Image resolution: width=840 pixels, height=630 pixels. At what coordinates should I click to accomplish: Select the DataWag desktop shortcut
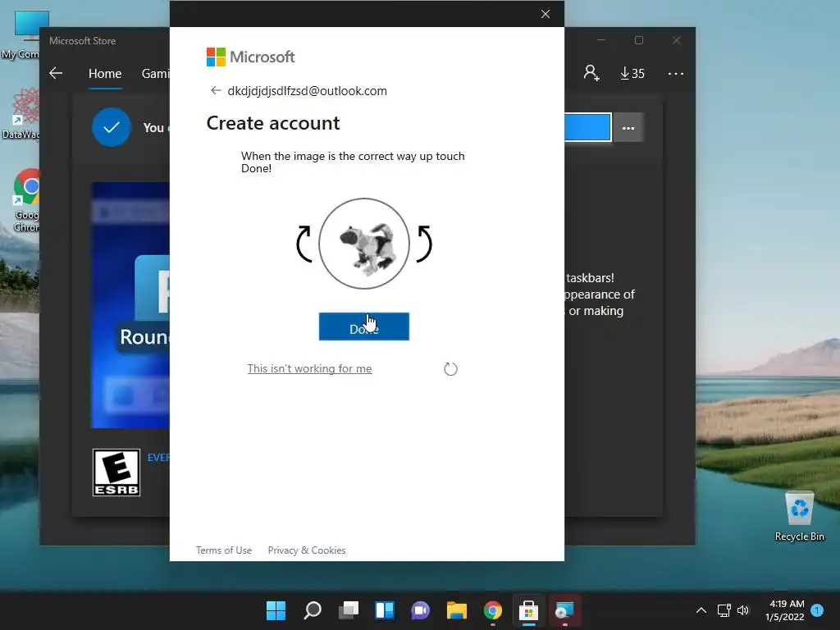click(x=21, y=113)
